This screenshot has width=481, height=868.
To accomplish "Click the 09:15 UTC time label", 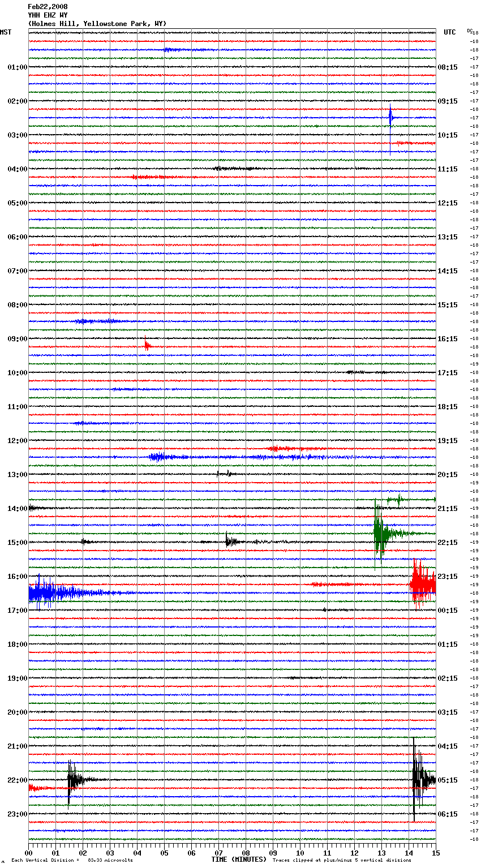I will click(x=448, y=101).
